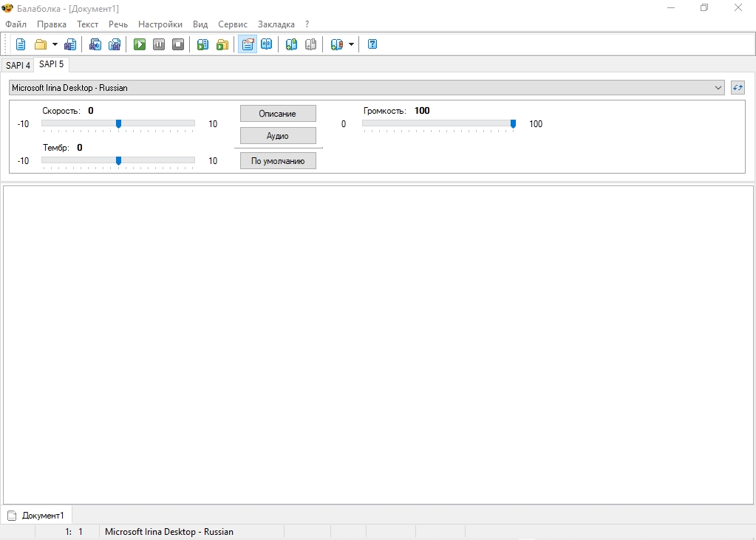The height and width of the screenshot is (540, 756).
Task: Switch to the SAPI 4 tab
Action: [18, 66]
